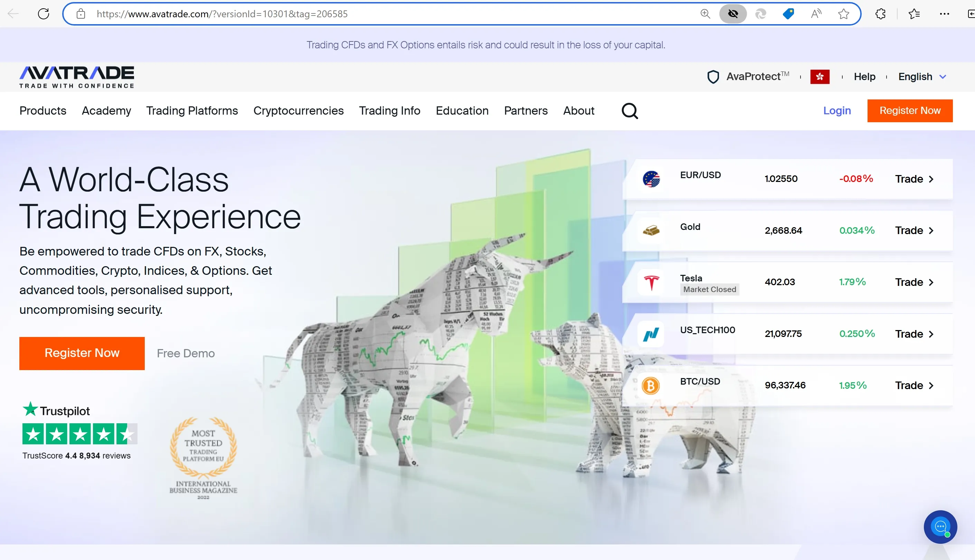Click the Free Demo link
975x560 pixels.
click(186, 353)
